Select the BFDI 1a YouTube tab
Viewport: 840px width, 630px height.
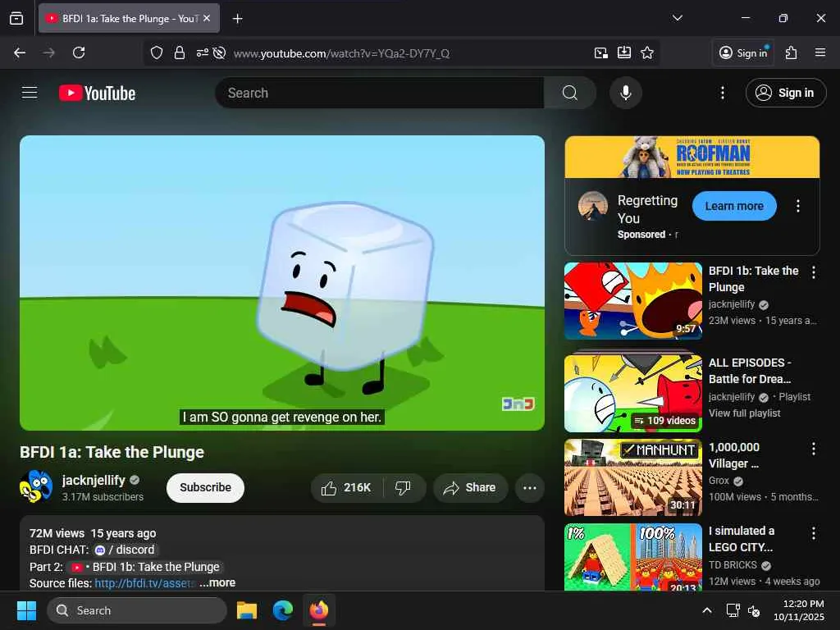point(129,18)
